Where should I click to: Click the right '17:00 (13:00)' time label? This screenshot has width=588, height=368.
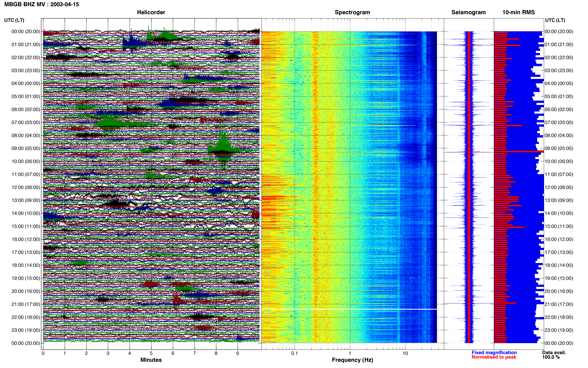click(x=559, y=252)
